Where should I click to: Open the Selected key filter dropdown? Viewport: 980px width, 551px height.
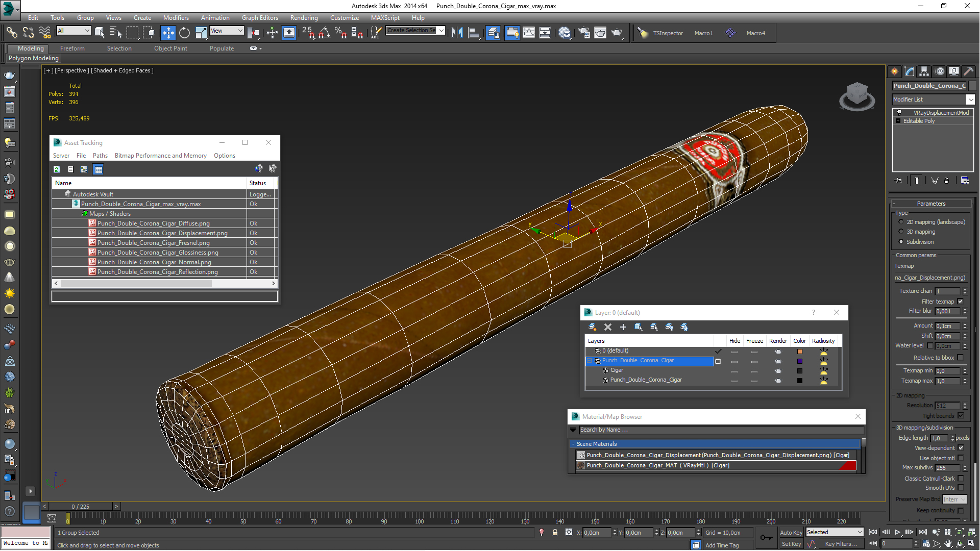pyautogui.click(x=835, y=532)
